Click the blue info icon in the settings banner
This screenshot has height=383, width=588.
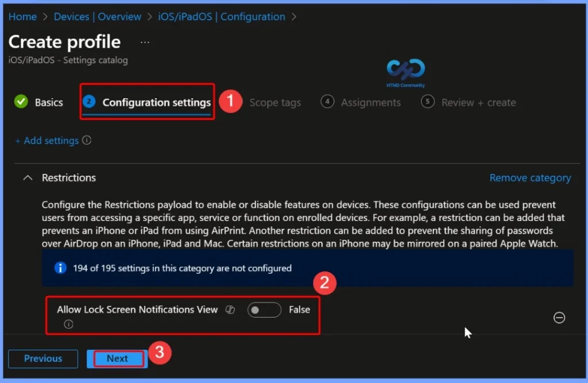pyautogui.click(x=60, y=268)
